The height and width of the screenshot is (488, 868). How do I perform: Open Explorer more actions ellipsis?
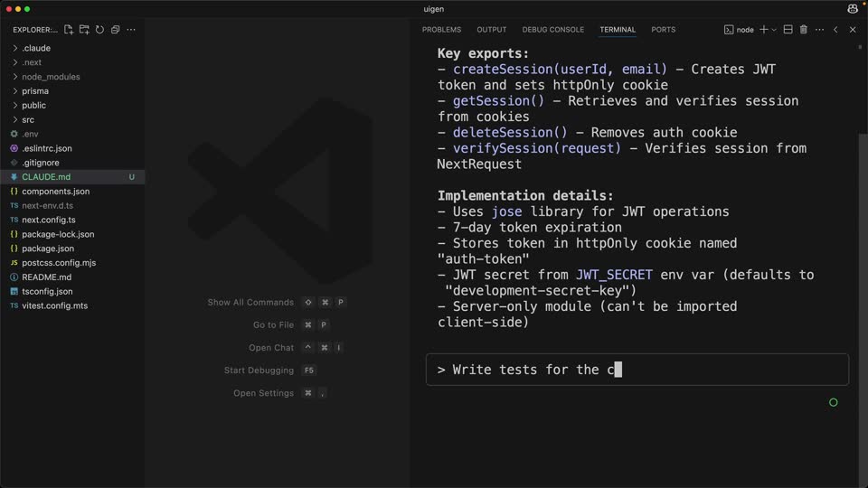[131, 30]
